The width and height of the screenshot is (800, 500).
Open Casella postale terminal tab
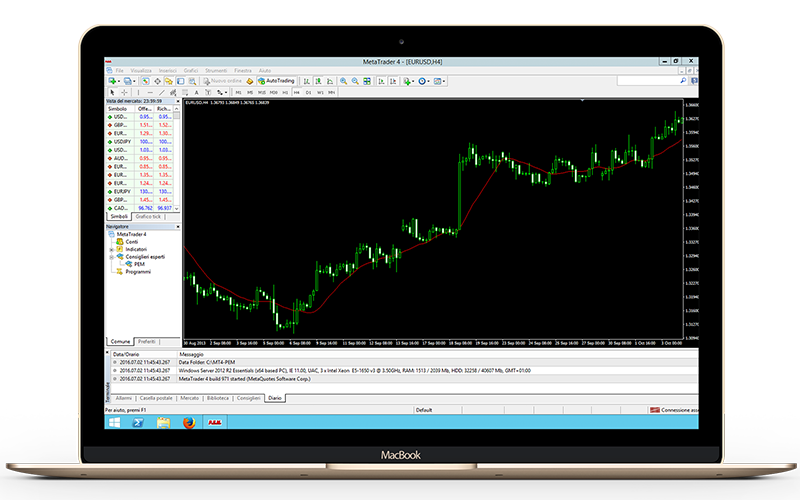coord(156,398)
